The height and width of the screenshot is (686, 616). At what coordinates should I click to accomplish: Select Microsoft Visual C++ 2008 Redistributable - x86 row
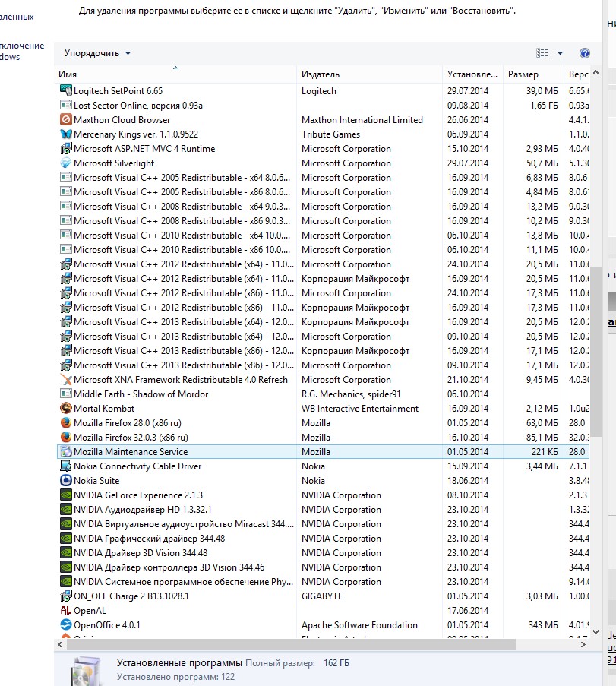324,220
